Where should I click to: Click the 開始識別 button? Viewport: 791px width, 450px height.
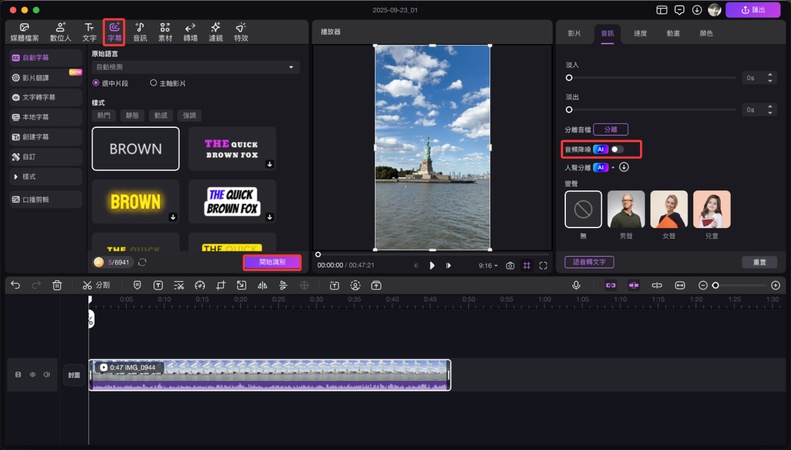pyautogui.click(x=271, y=262)
